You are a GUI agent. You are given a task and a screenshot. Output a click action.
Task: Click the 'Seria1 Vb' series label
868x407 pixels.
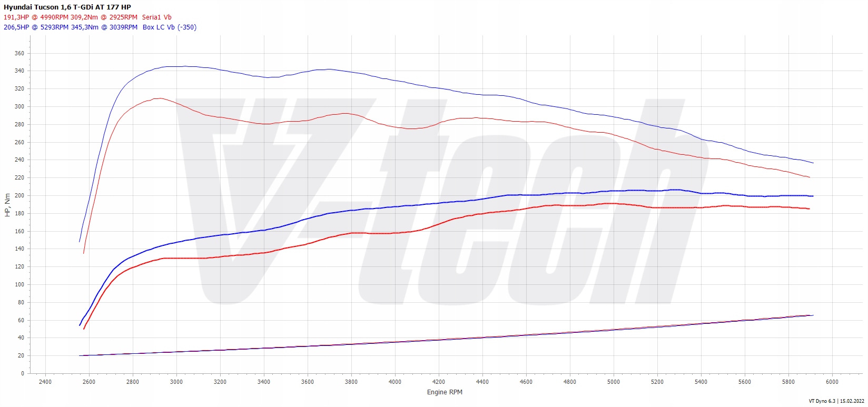[x=156, y=17]
